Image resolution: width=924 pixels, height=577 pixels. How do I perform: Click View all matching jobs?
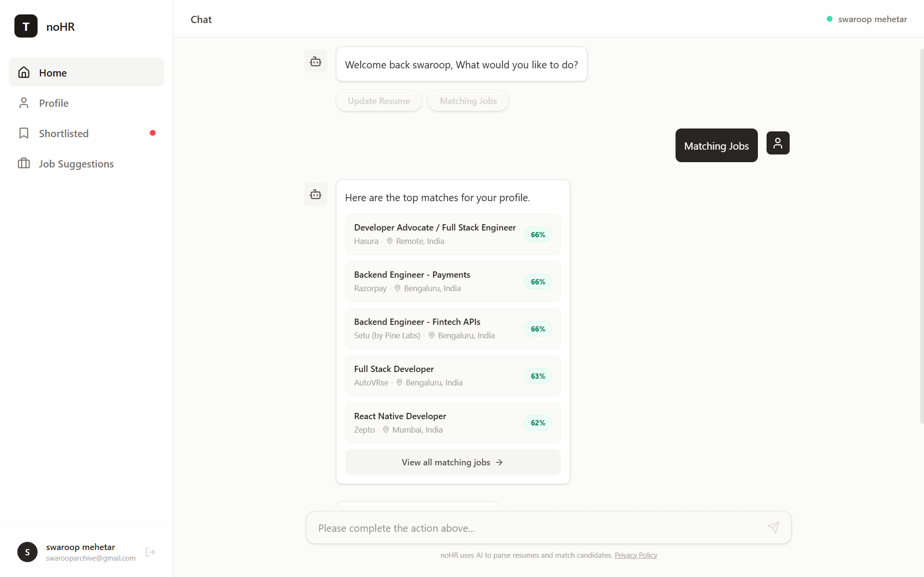click(x=452, y=462)
